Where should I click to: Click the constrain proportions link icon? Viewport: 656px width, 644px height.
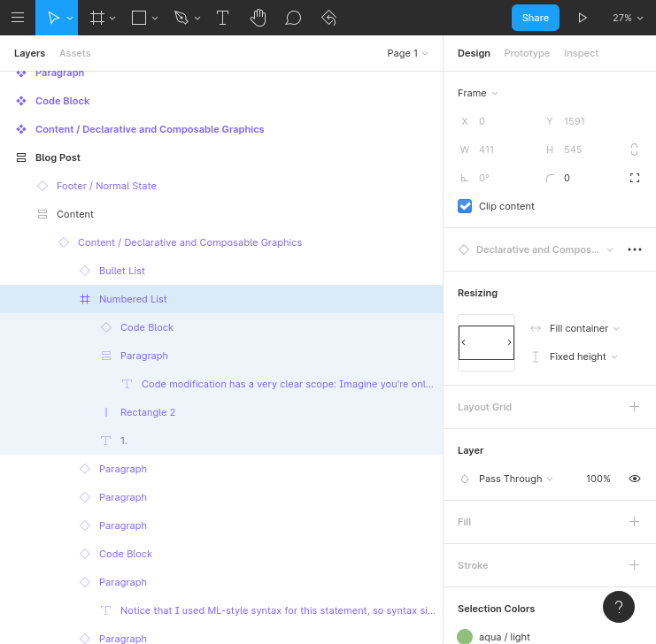[x=634, y=149]
